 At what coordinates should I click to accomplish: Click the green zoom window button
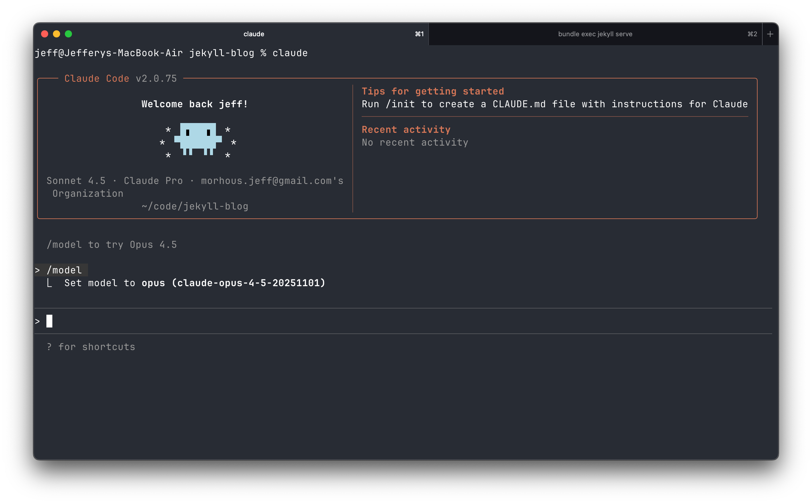pos(68,34)
